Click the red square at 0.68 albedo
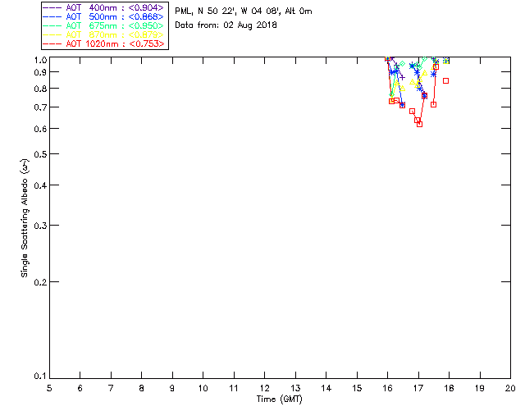 (413, 112)
